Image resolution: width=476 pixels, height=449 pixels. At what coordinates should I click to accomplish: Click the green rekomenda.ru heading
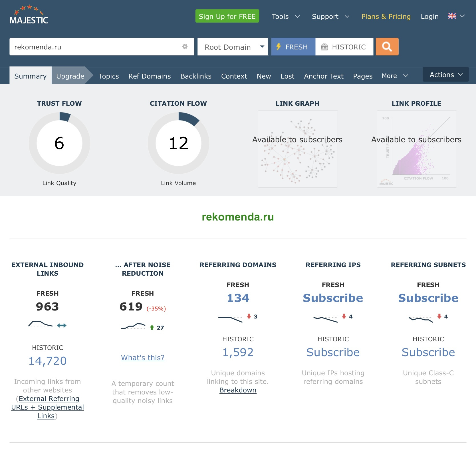point(238,217)
